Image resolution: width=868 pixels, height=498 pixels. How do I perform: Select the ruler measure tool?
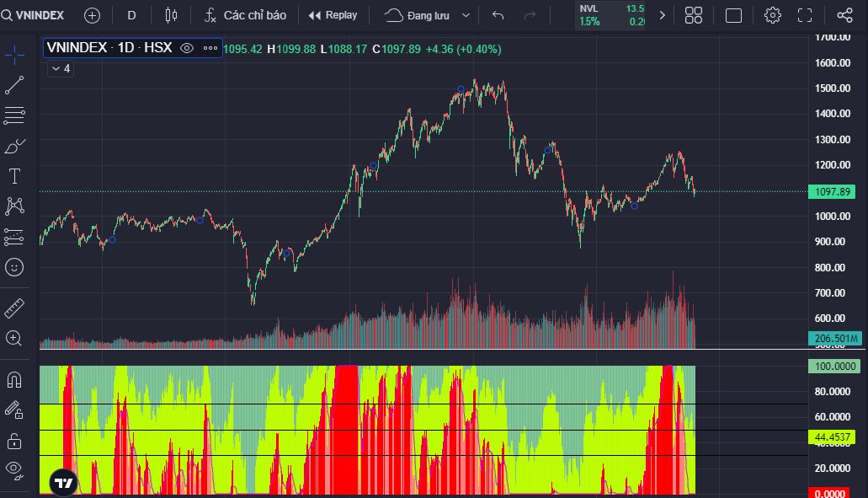coord(14,308)
